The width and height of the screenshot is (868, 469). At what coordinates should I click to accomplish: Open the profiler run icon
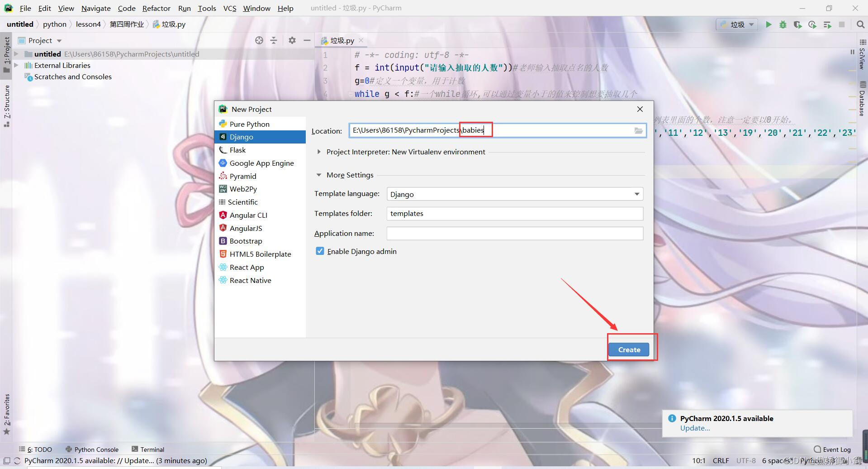812,24
